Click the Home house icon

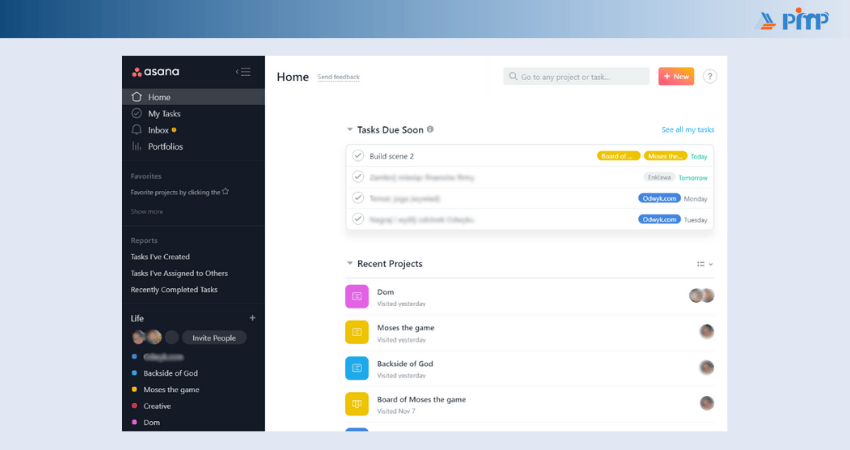[137, 97]
